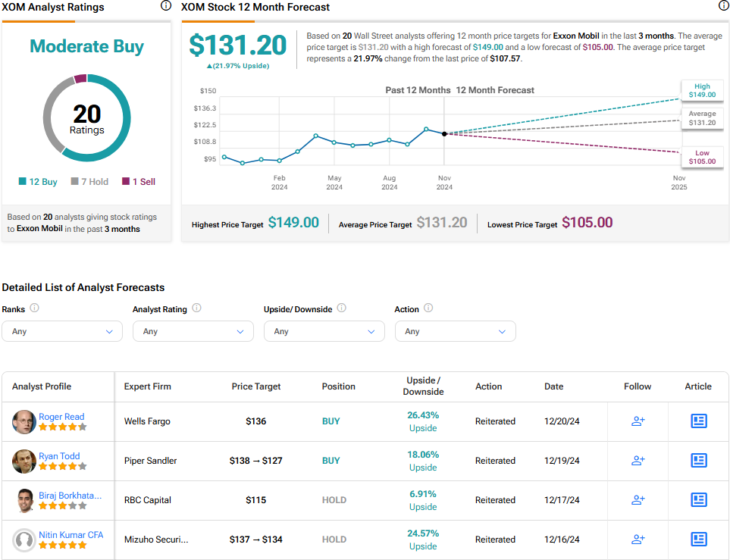Follow analyst Ryan Todd
This screenshot has height=560, width=730.
pos(638,461)
